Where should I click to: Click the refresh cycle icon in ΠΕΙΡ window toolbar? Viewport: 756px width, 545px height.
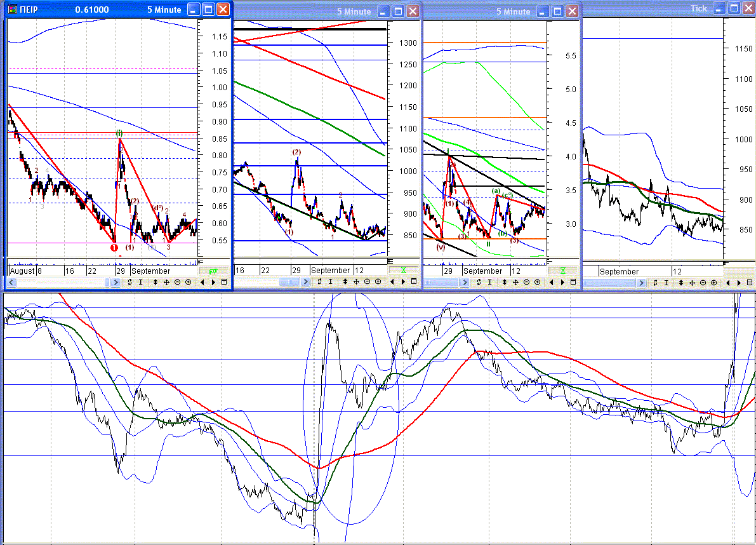(129, 282)
